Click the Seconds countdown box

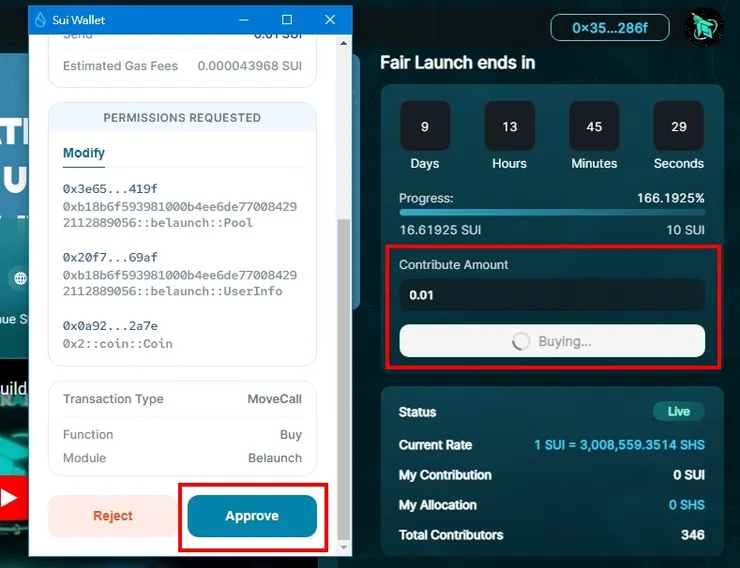pyautogui.click(x=679, y=126)
